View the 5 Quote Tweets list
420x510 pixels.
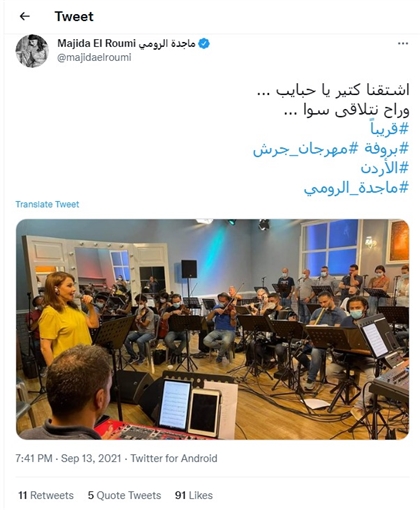click(x=124, y=495)
